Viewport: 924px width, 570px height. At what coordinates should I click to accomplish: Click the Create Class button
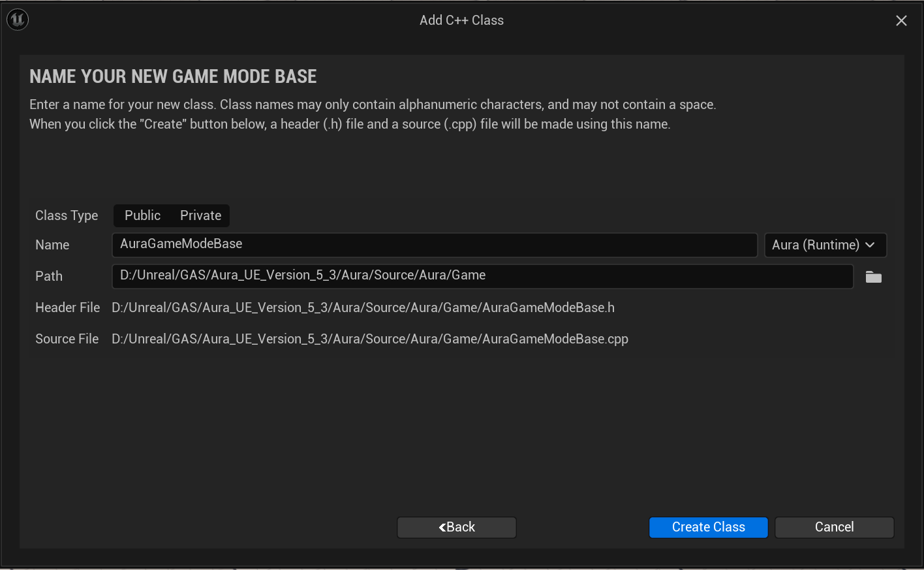tap(708, 527)
